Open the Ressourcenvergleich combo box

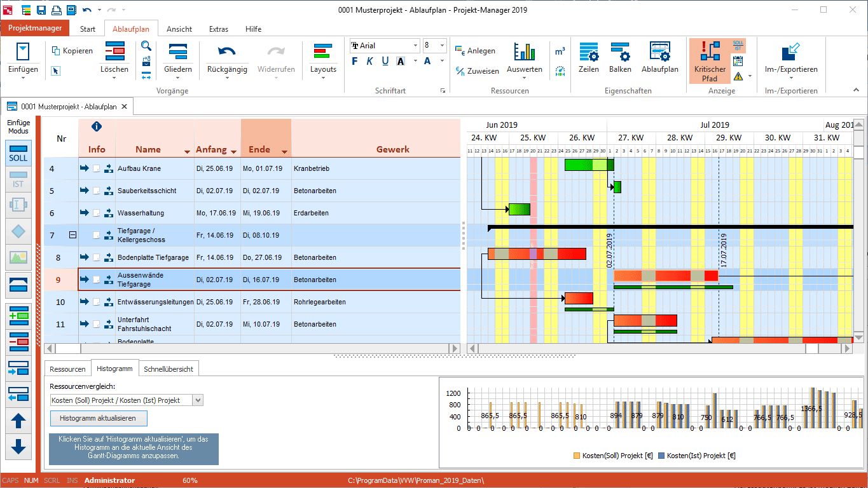pos(127,400)
